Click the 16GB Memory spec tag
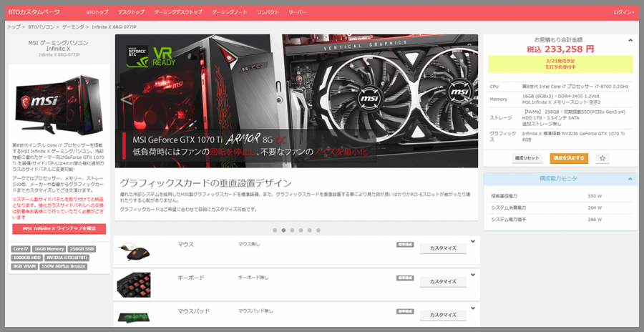This screenshot has height=332, width=644. tap(49, 249)
